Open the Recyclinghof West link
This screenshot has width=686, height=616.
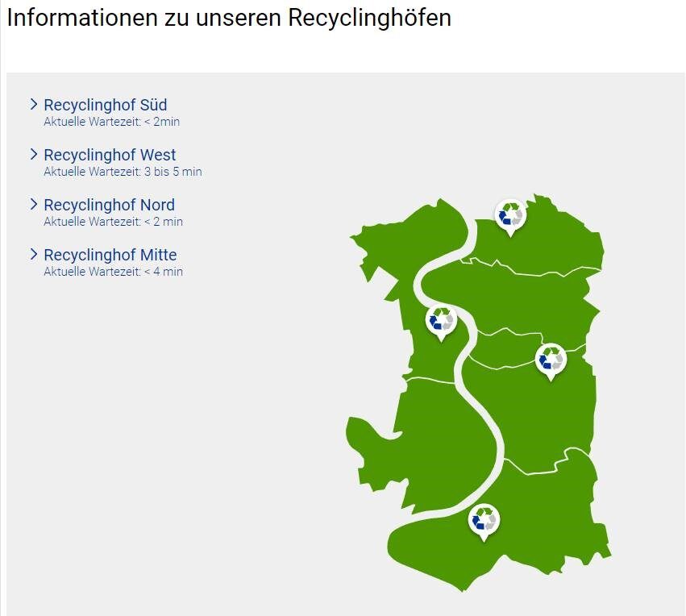coord(110,155)
